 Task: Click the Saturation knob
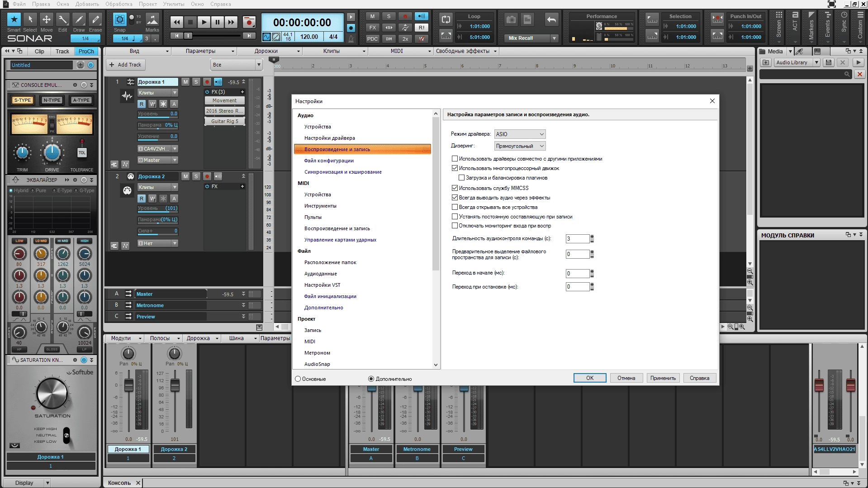(51, 393)
